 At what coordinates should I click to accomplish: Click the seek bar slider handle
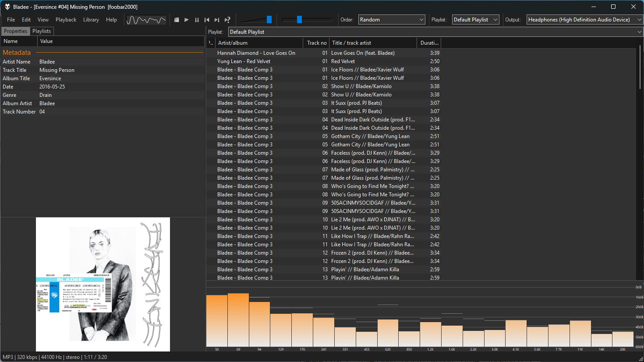tap(299, 19)
